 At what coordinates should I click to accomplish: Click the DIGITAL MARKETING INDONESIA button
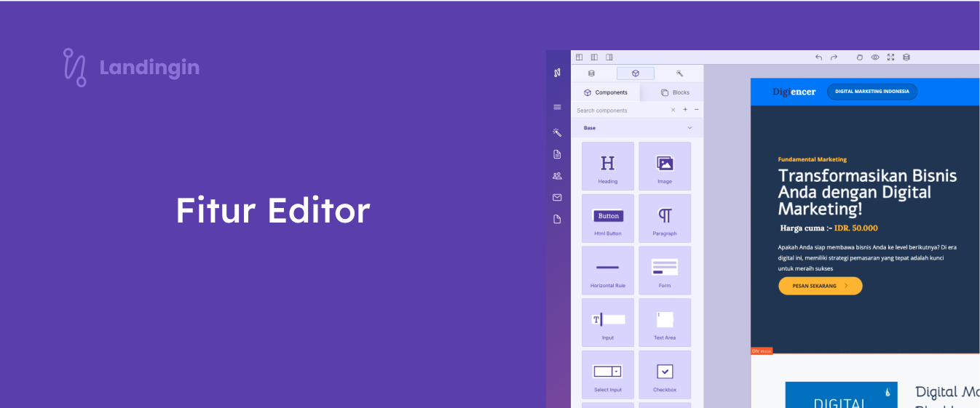point(872,92)
